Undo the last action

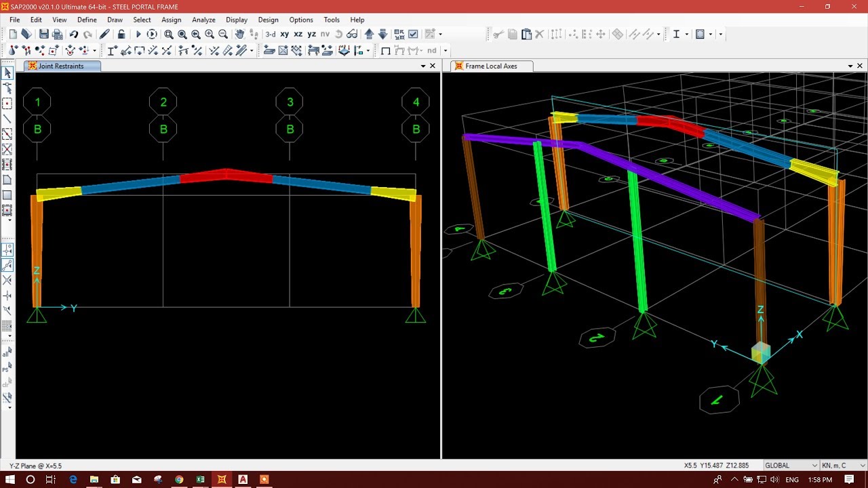[74, 34]
